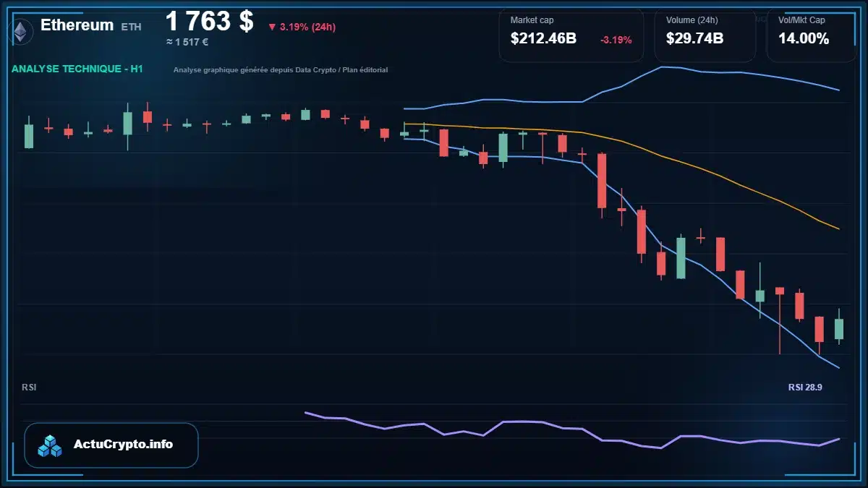Click the -3.19% market cap change
Screen dimensions: 868x488
click(x=616, y=40)
